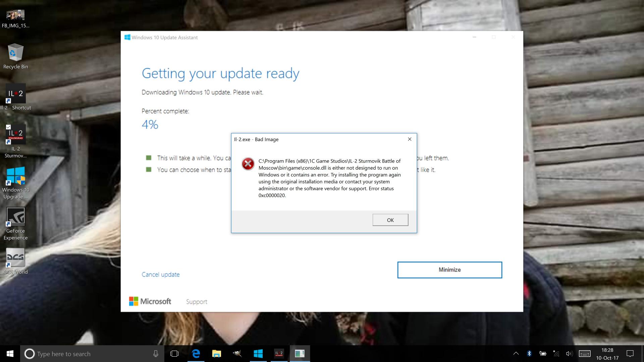The width and height of the screenshot is (644, 362).
Task: Open the Windows Start menu
Action: coord(10,354)
